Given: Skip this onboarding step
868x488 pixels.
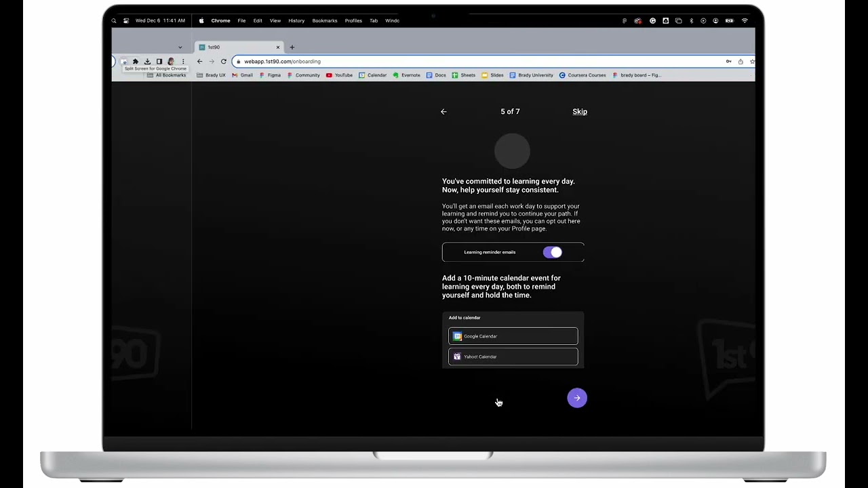Looking at the screenshot, I should pos(580,112).
